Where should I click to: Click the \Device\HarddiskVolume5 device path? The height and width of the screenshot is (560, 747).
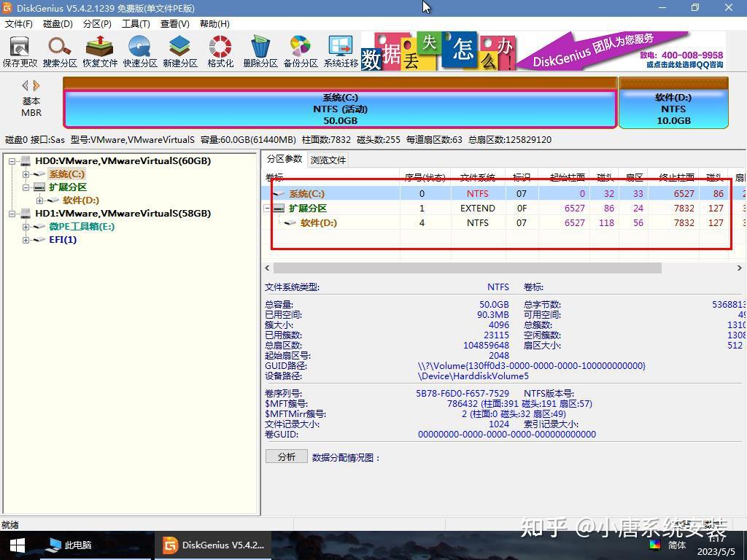point(473,376)
